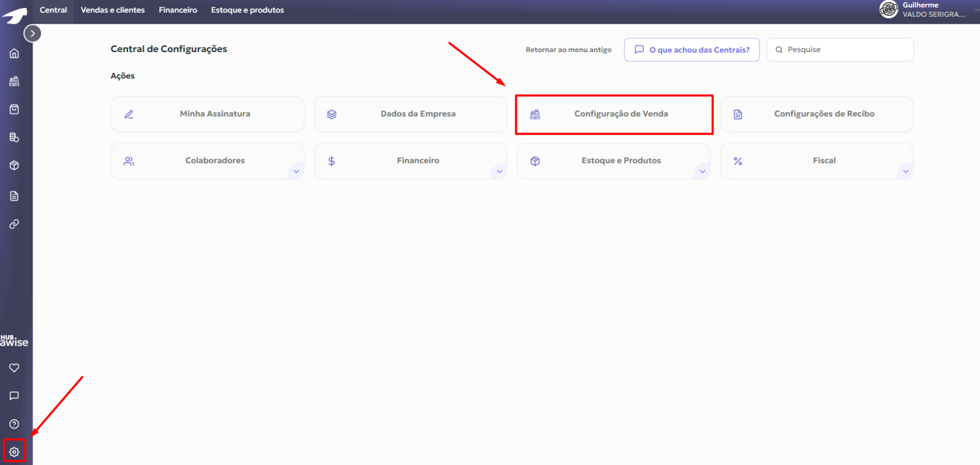The width and height of the screenshot is (980, 465).
Task: Click O que achou das Centrais button
Action: pyautogui.click(x=691, y=50)
